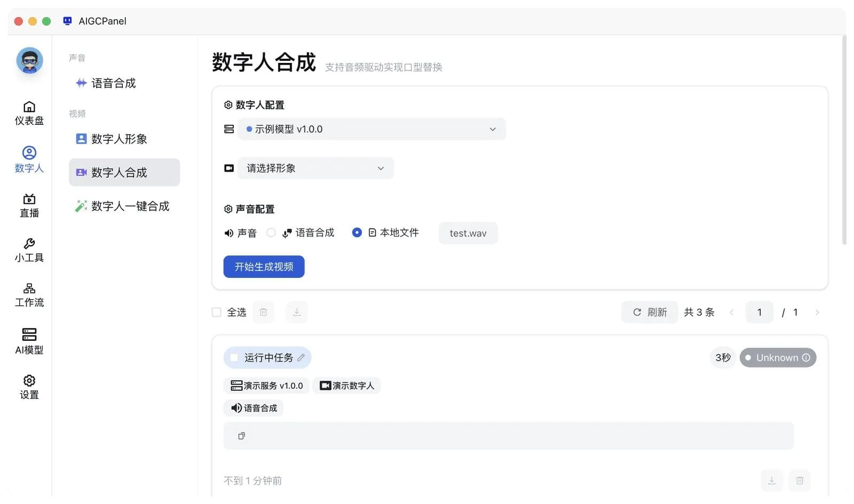Go to the 直播 live section
This screenshot has height=504, width=854.
pos(29,206)
